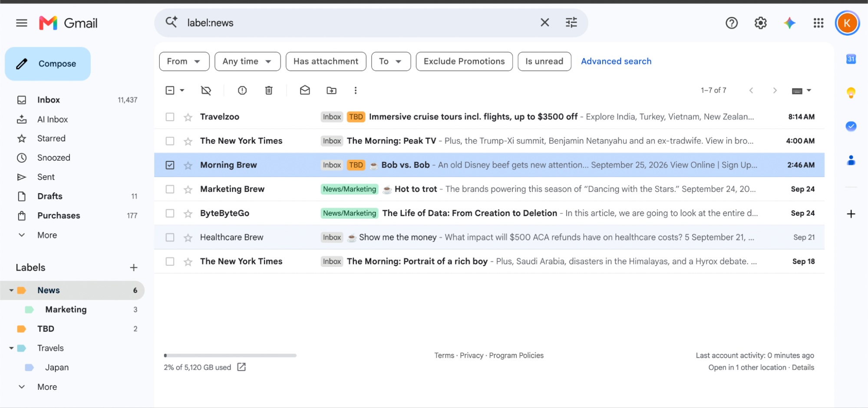Check the ByteByteGo email checkbox
868x408 pixels.
170,213
